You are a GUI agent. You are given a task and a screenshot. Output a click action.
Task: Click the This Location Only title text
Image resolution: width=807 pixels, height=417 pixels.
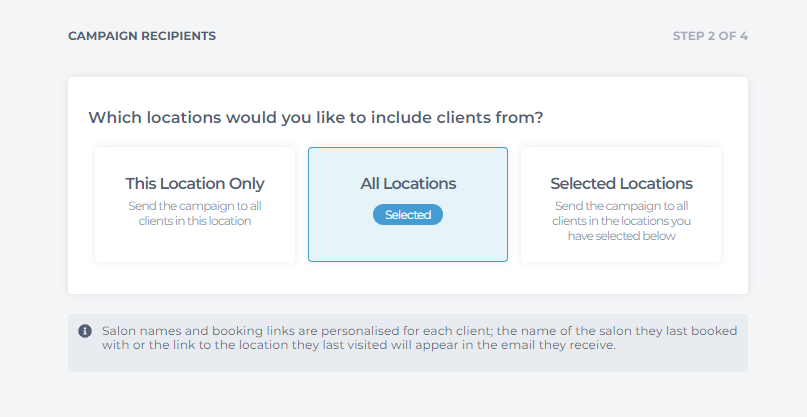point(195,183)
